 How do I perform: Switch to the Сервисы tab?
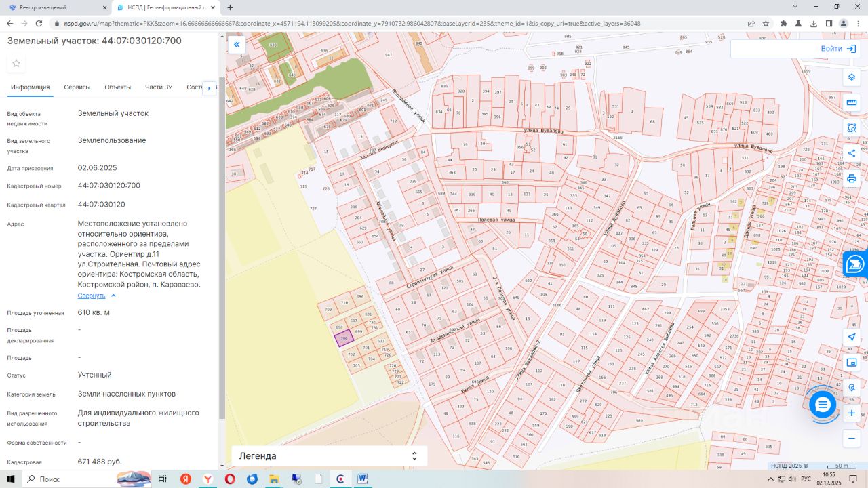click(77, 87)
